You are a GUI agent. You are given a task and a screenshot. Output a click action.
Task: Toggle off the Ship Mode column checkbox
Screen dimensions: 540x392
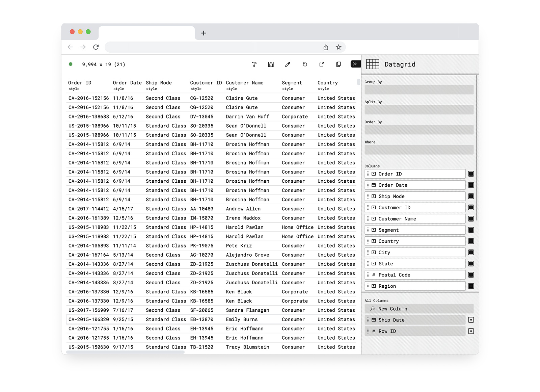[471, 196]
